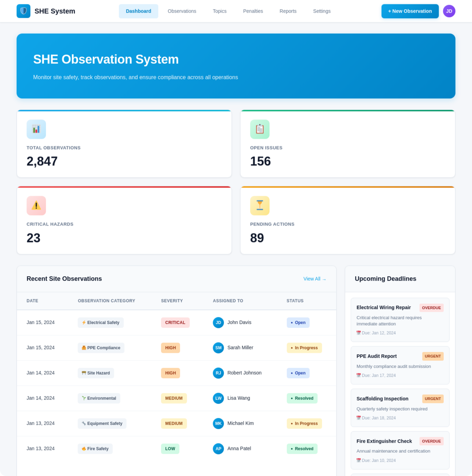The height and width of the screenshot is (476, 472).
Task: Click the SM avatar for Sarah Miller
Action: 218,348
